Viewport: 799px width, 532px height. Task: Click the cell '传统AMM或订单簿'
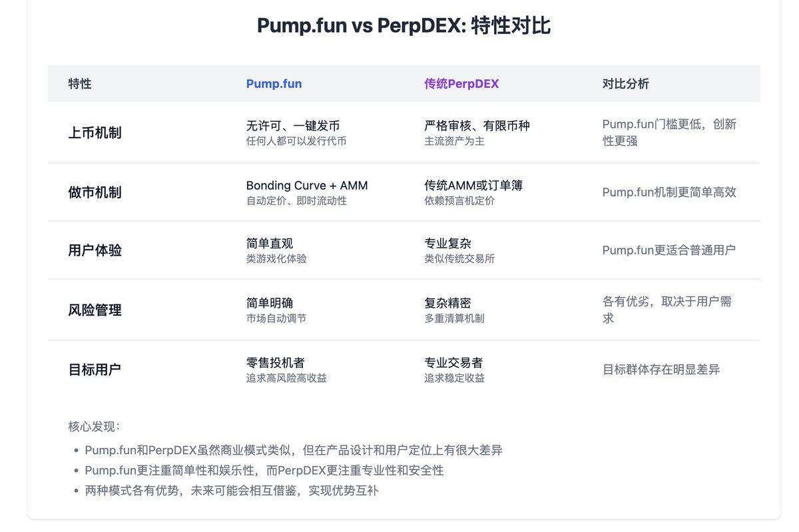pyautogui.click(x=473, y=185)
